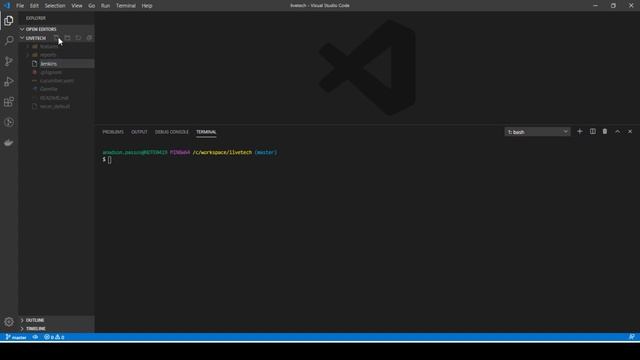Expand the TIMELINE section
The image size is (640, 360).
57,329
